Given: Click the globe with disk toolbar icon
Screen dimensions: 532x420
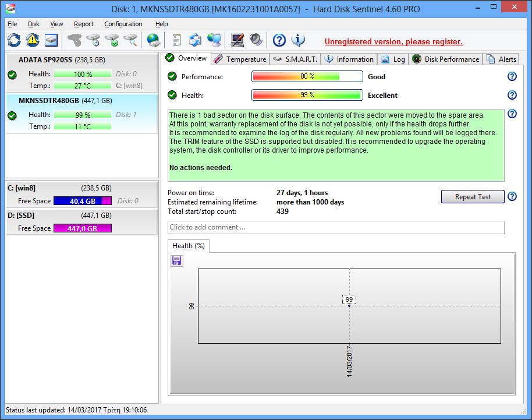Looking at the screenshot, I should pos(153,40).
